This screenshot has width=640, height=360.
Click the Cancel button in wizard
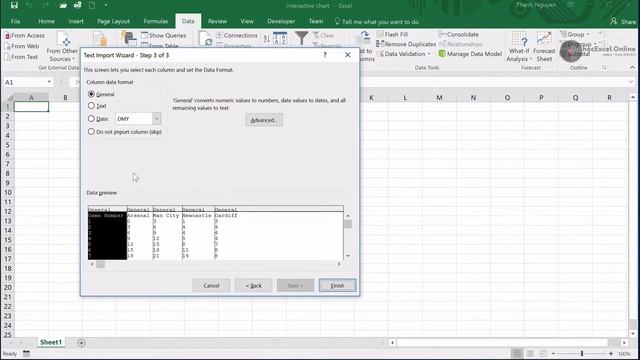211,285
